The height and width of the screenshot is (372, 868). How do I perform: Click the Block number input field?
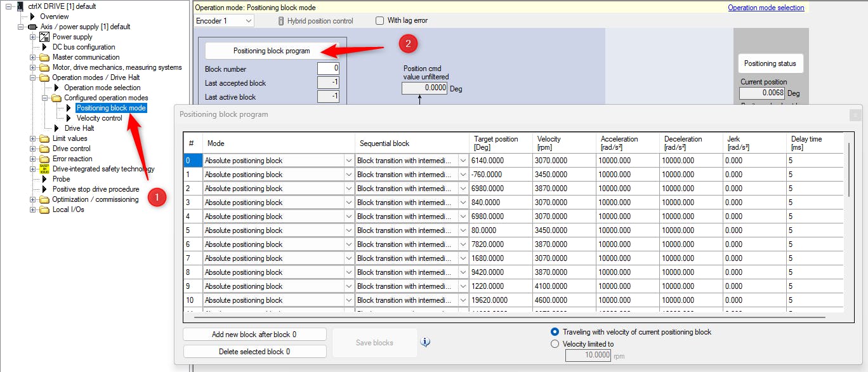click(x=328, y=69)
